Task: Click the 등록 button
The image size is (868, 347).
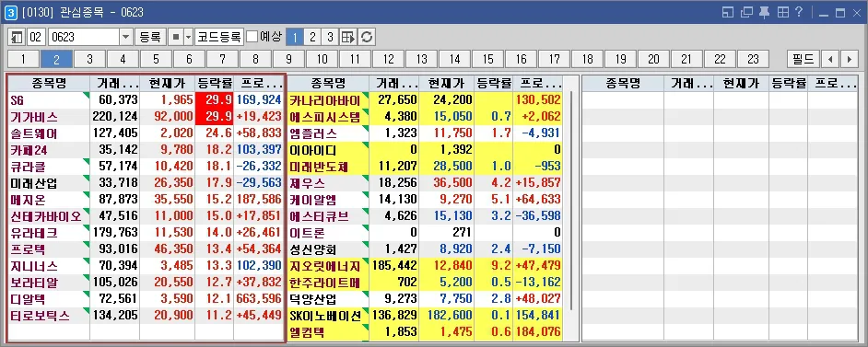Action: coord(150,38)
